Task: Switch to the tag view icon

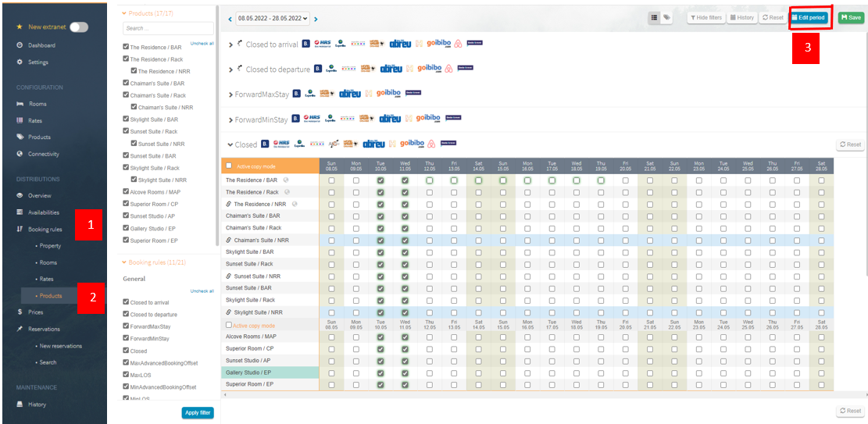Action: (x=667, y=17)
